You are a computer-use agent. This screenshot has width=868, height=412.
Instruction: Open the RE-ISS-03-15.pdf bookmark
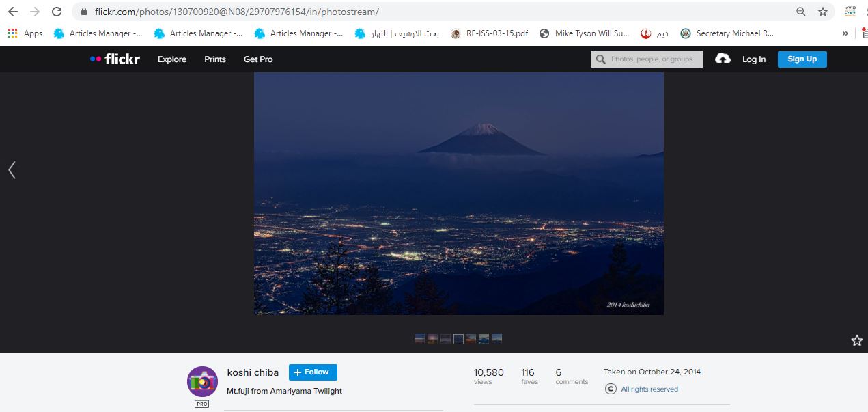point(489,33)
